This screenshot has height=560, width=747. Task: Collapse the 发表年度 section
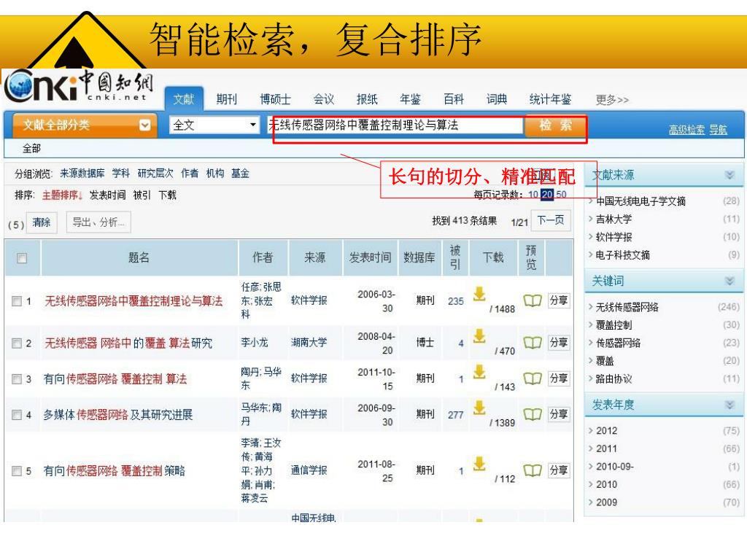[x=729, y=405]
